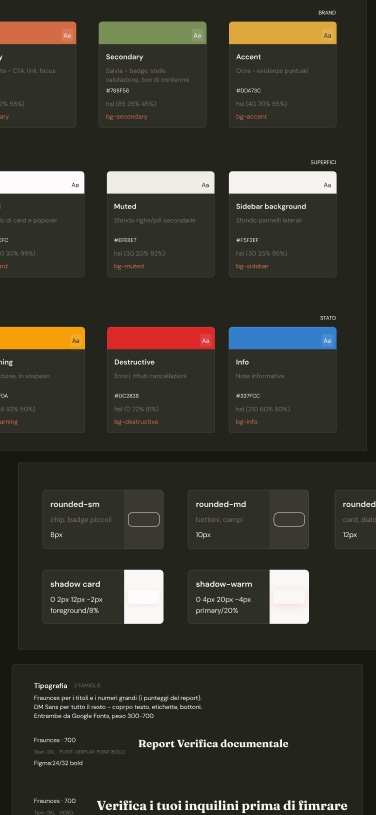This screenshot has width=376, height=815.
Task: Click the green Secondary color swatch
Action: [x=152, y=33]
